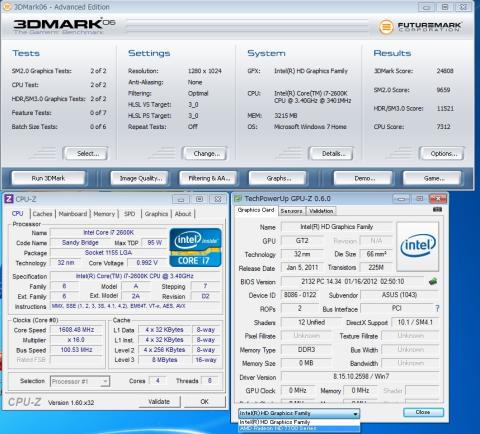The width and height of the screenshot is (480, 434).
Task: Choose AMD Radeon HD 7700 Series from the list
Action: pos(299,428)
